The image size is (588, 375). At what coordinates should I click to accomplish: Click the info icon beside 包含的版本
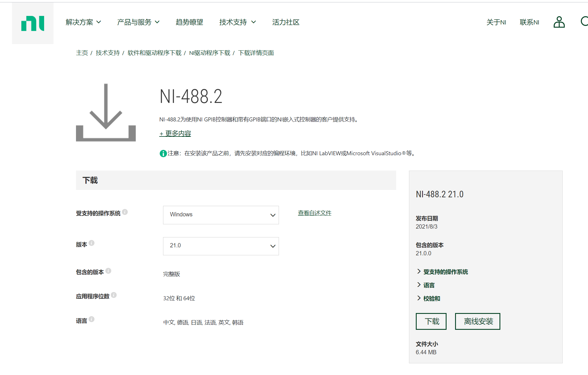[108, 271]
